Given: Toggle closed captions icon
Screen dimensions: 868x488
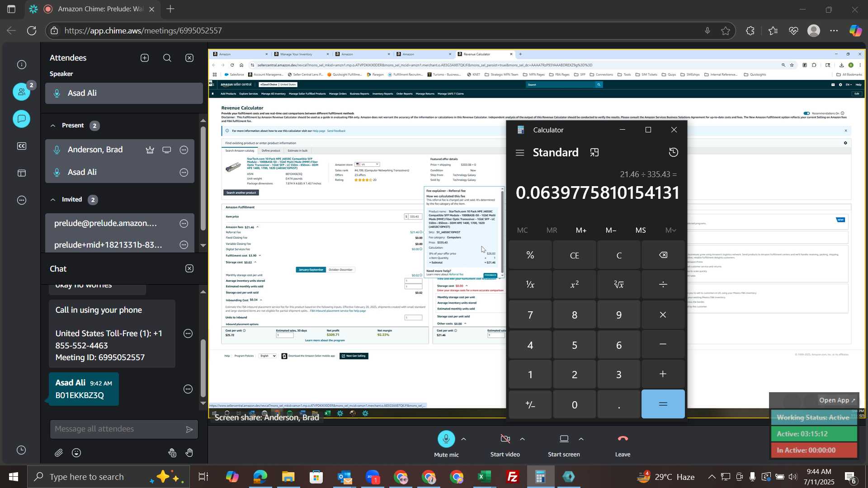Looking at the screenshot, I should 22,146.
